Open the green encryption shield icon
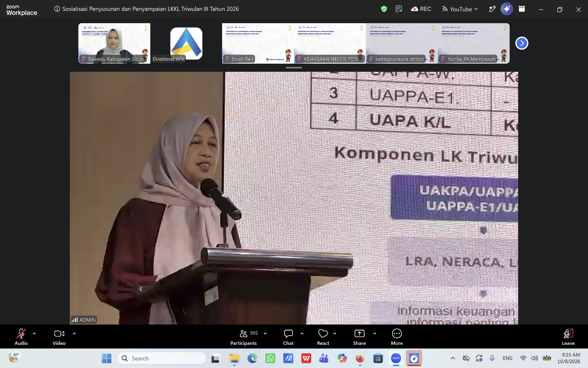Image resolution: width=588 pixels, height=368 pixels. click(384, 9)
